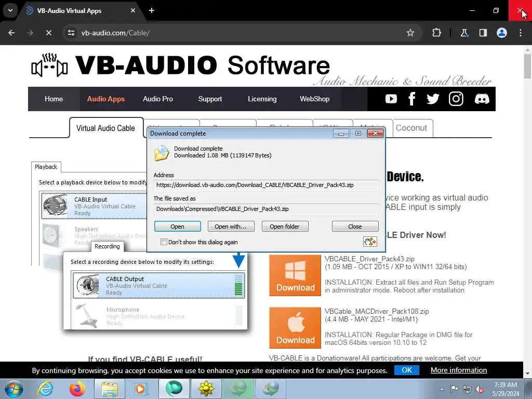
Task: Launch Internet Explorer from taskbar
Action: (x=45, y=389)
